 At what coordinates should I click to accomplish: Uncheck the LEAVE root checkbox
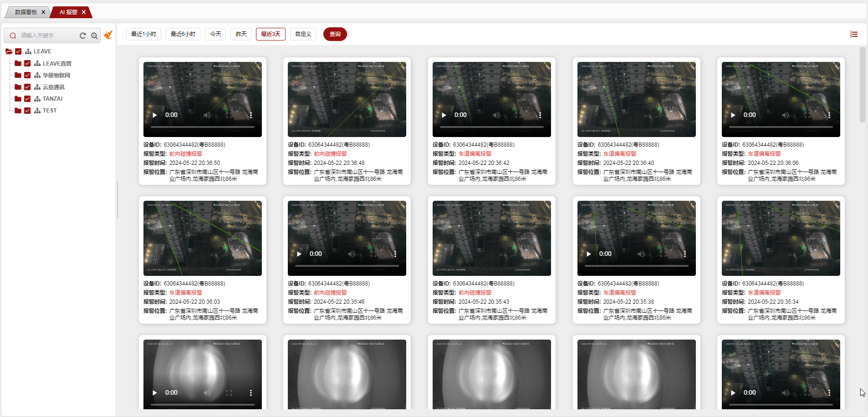(18, 51)
